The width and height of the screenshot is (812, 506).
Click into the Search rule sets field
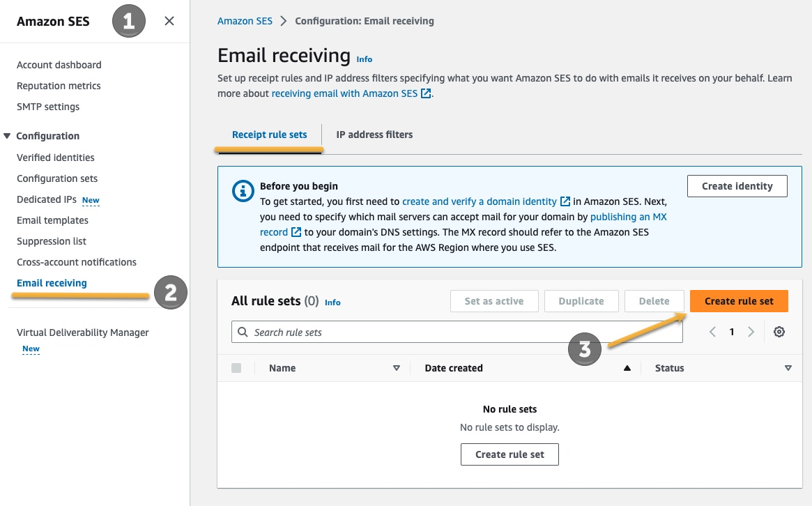(457, 332)
